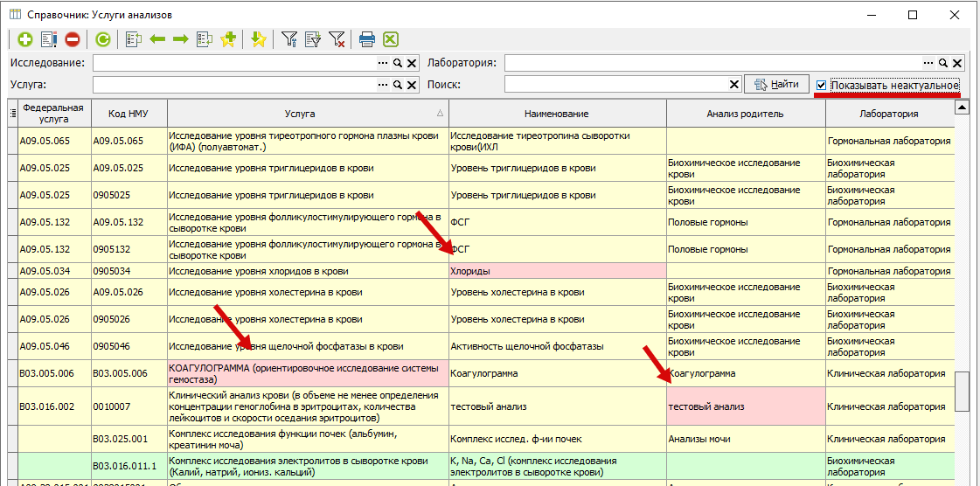
Task: Uncheck the Показывать неактуальное checkbox
Action: coord(821,85)
